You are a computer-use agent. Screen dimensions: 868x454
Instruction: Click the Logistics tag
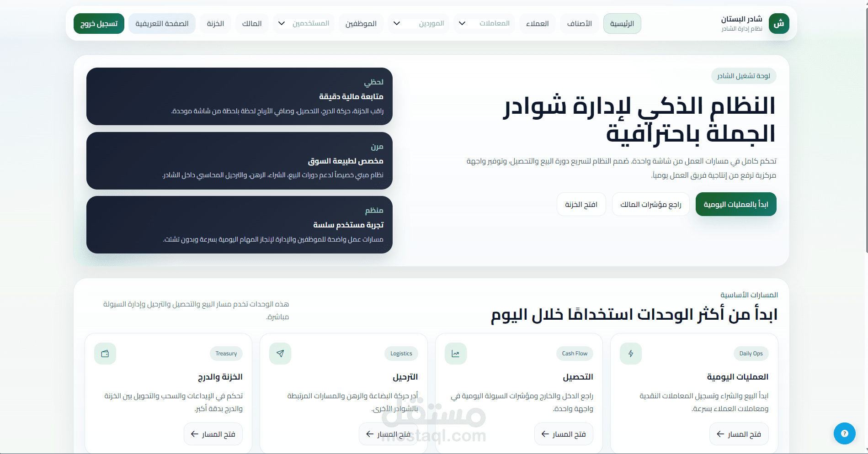pyautogui.click(x=401, y=354)
